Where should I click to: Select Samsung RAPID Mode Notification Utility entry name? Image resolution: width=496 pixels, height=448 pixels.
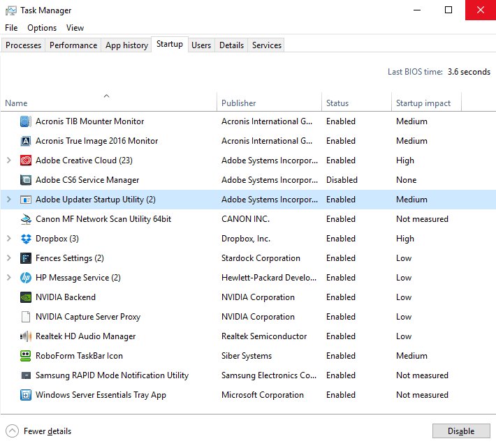(x=112, y=375)
